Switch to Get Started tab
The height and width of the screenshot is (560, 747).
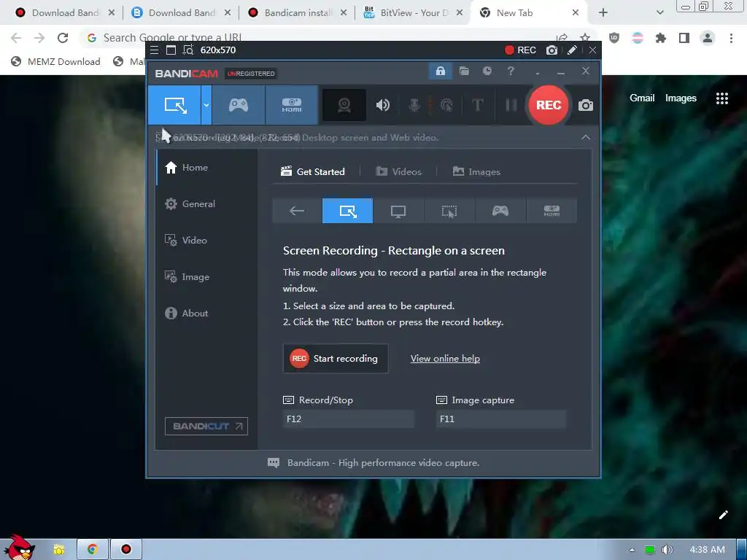tap(313, 171)
